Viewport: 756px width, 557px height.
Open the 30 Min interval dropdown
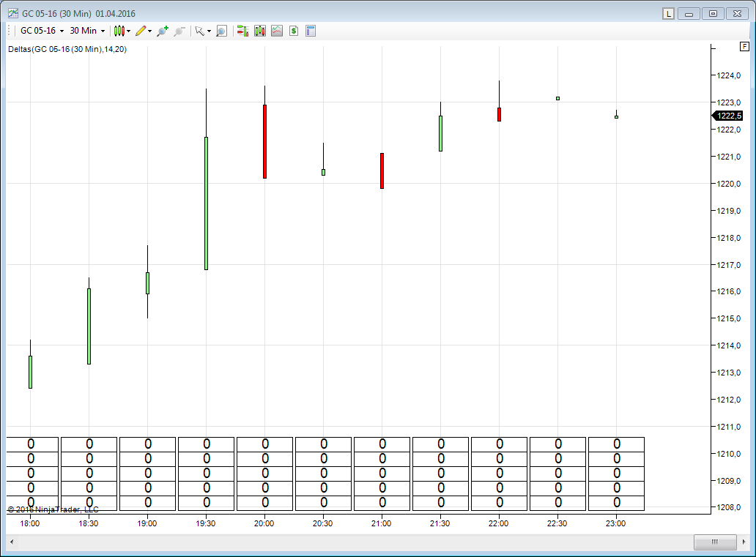click(x=87, y=31)
